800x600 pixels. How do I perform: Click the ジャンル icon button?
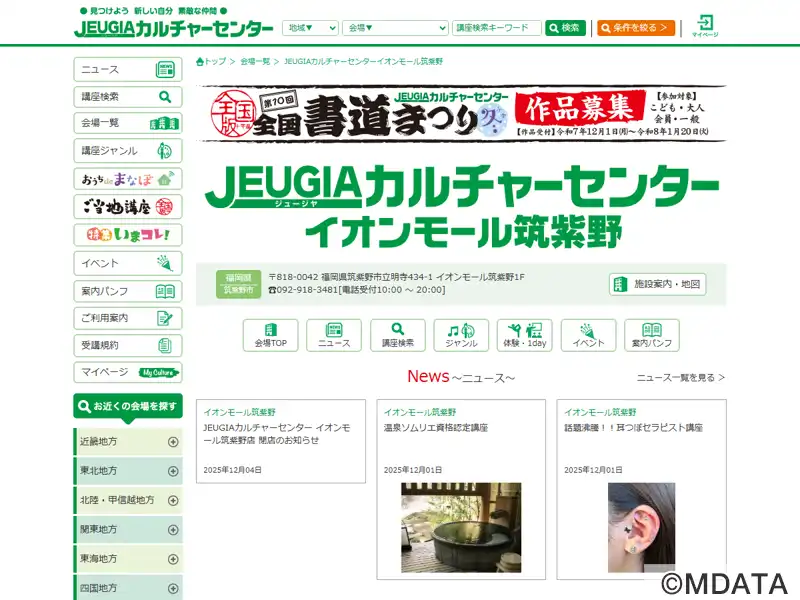pyautogui.click(x=461, y=335)
